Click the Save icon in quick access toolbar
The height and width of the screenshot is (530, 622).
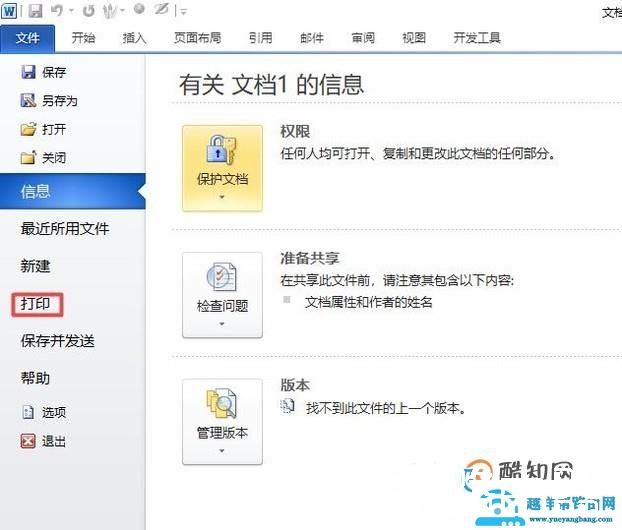(x=35, y=11)
